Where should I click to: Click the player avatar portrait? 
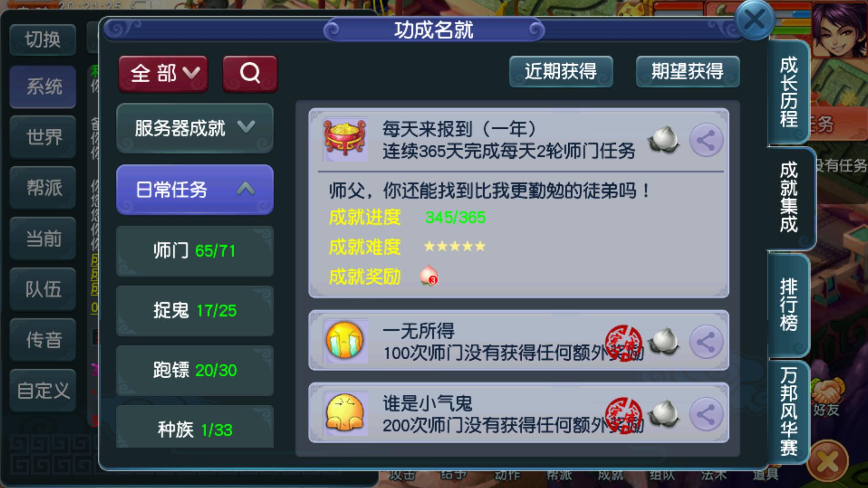839,29
